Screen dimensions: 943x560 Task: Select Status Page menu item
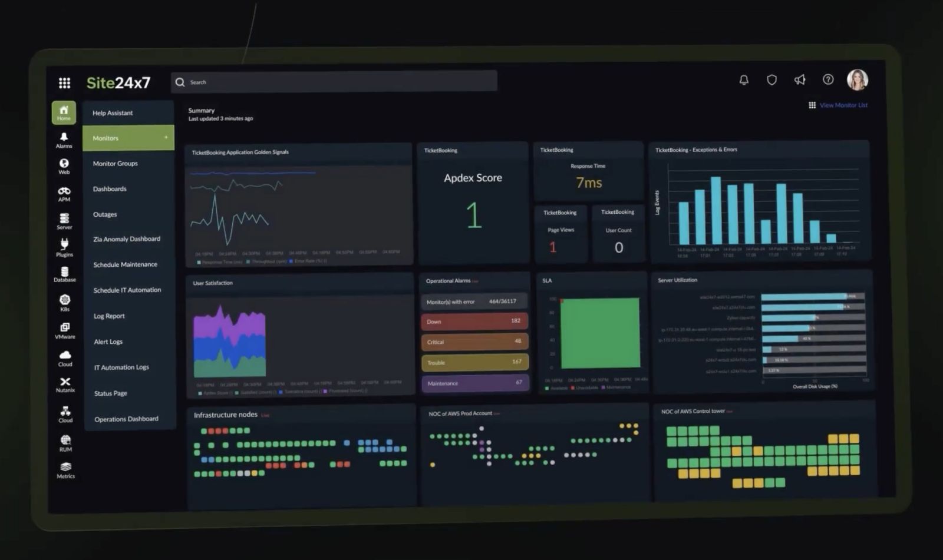[x=111, y=393]
